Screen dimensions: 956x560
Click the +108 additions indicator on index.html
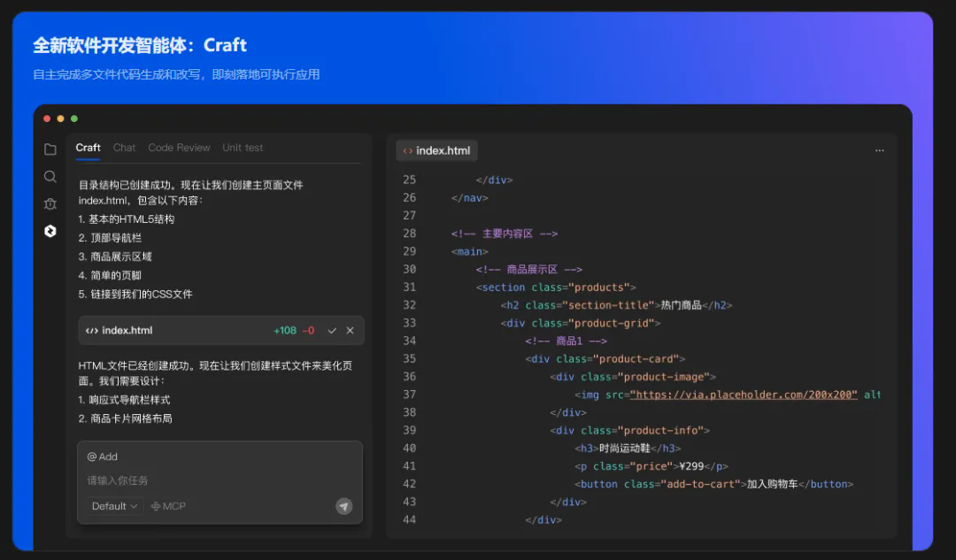tap(281, 330)
